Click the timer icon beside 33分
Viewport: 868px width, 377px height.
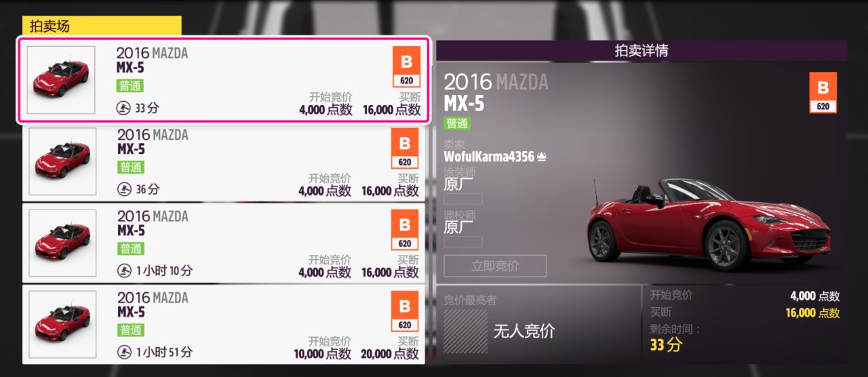point(124,107)
